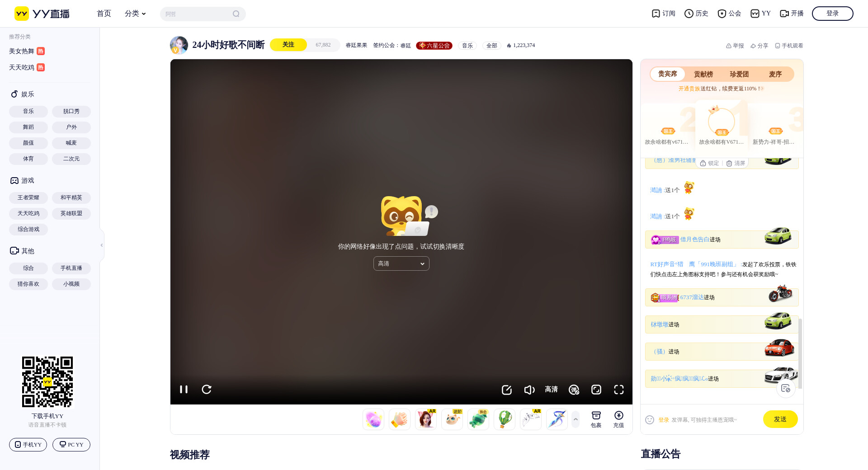868x470 pixels.
Task: Open 美女热舞 recommended category
Action: (27, 51)
